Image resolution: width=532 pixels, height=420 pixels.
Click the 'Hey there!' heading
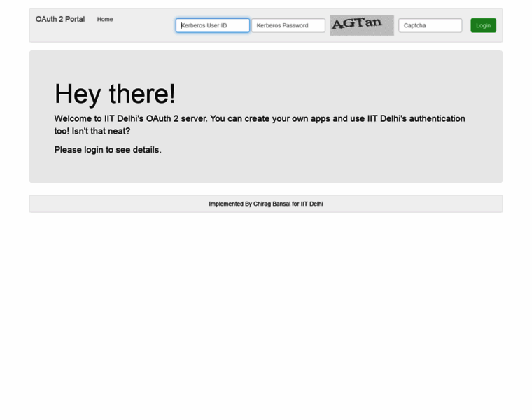coord(115,94)
